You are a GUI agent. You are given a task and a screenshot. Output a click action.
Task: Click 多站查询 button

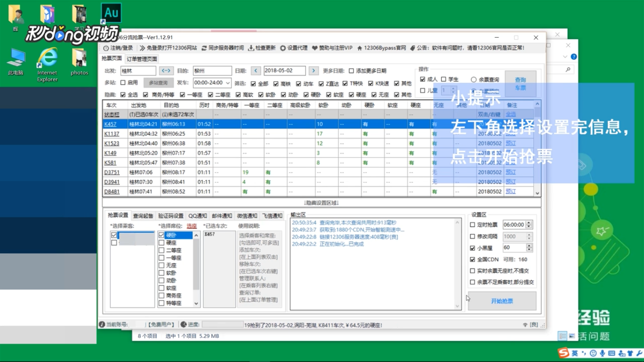[158, 82]
